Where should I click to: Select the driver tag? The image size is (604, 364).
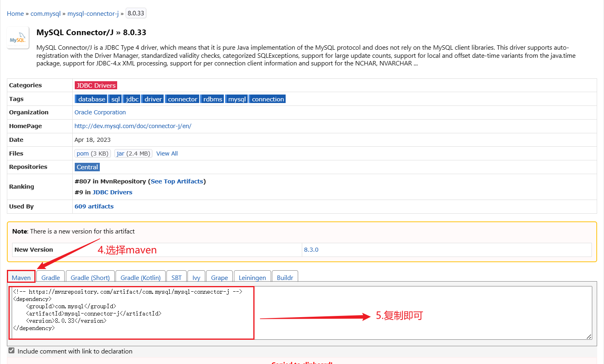(x=153, y=99)
